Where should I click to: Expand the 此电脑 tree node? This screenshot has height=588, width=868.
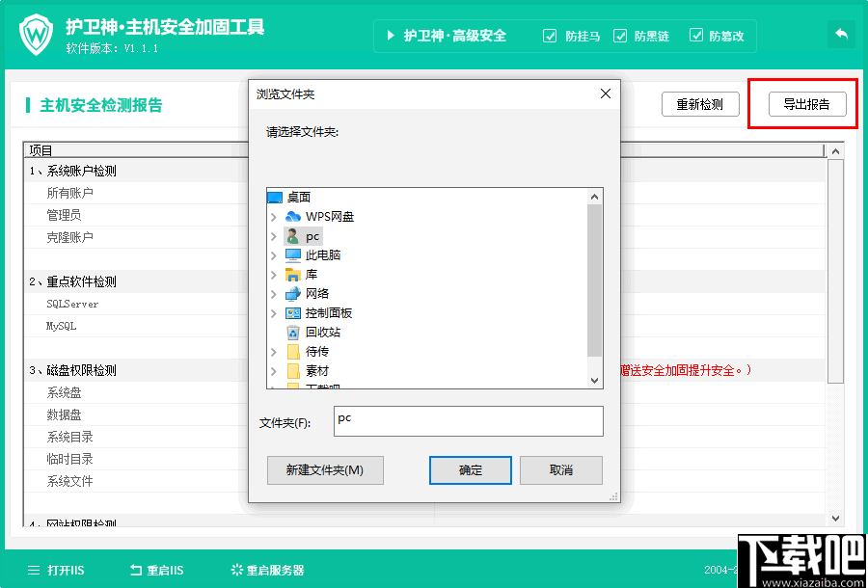click(x=275, y=256)
